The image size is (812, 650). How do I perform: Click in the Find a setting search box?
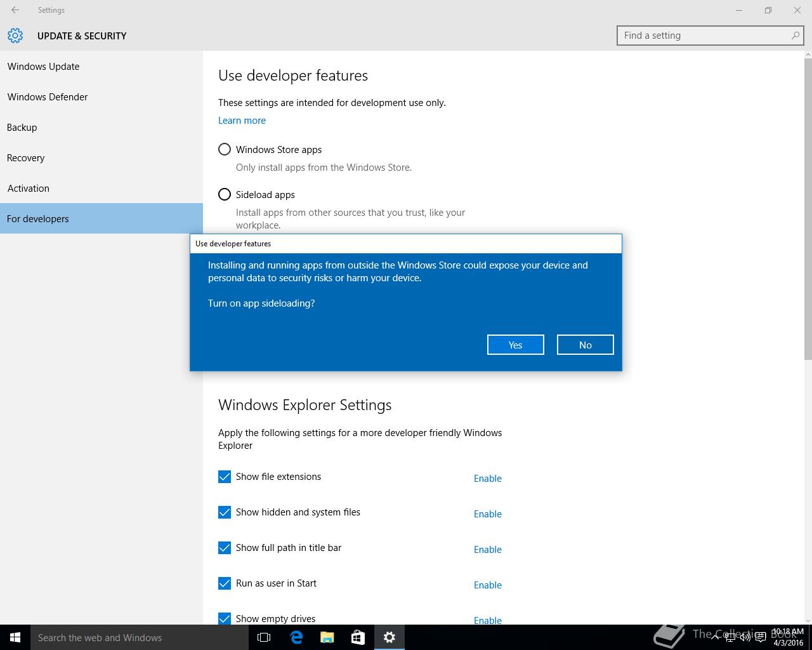point(710,36)
